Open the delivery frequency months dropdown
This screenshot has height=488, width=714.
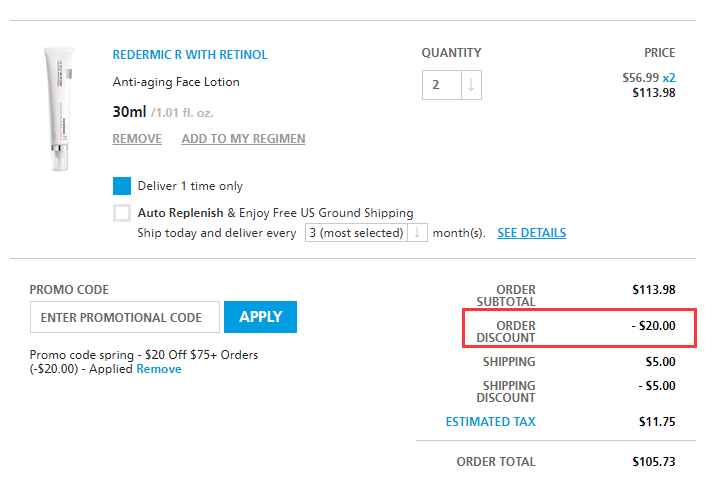pos(356,233)
